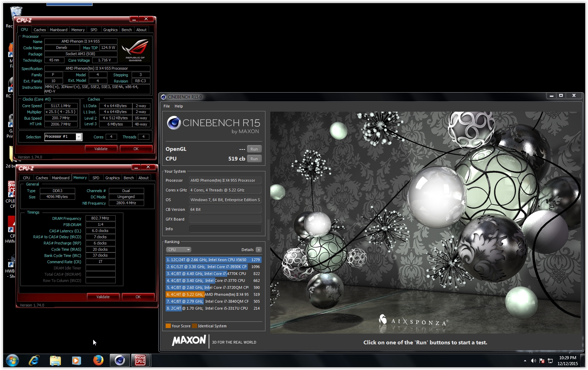Viewport: 588px width, 370px height.
Task: Show hidden tray icons arrow
Action: coord(525,361)
